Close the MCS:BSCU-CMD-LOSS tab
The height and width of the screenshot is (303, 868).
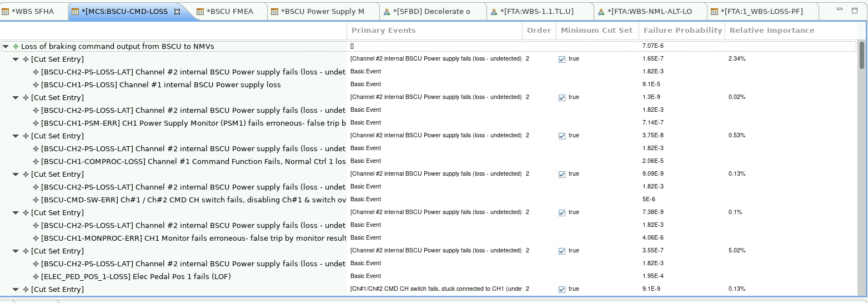pyautogui.click(x=177, y=12)
